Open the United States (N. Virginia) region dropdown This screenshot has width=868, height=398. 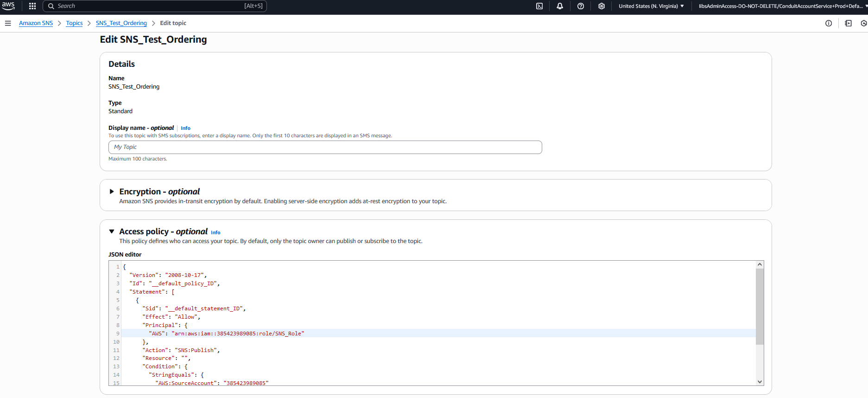(x=651, y=6)
